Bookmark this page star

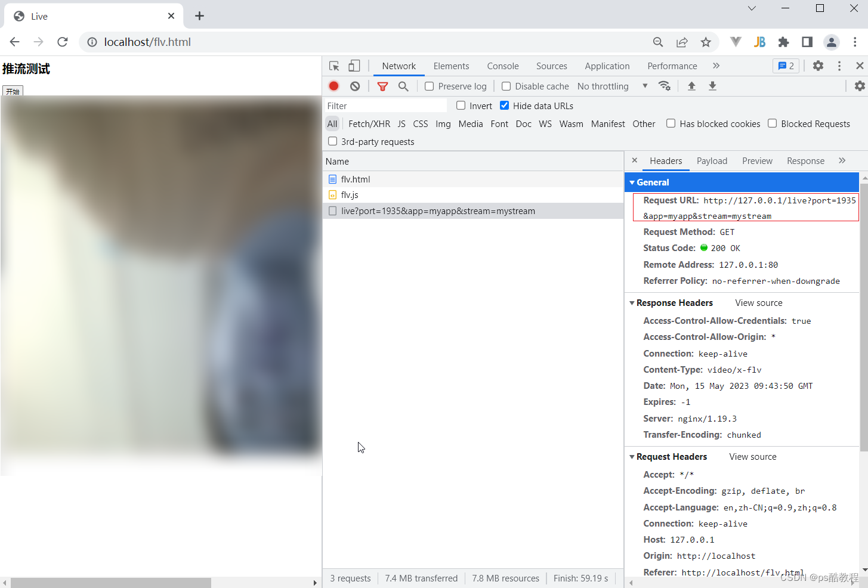pyautogui.click(x=706, y=42)
